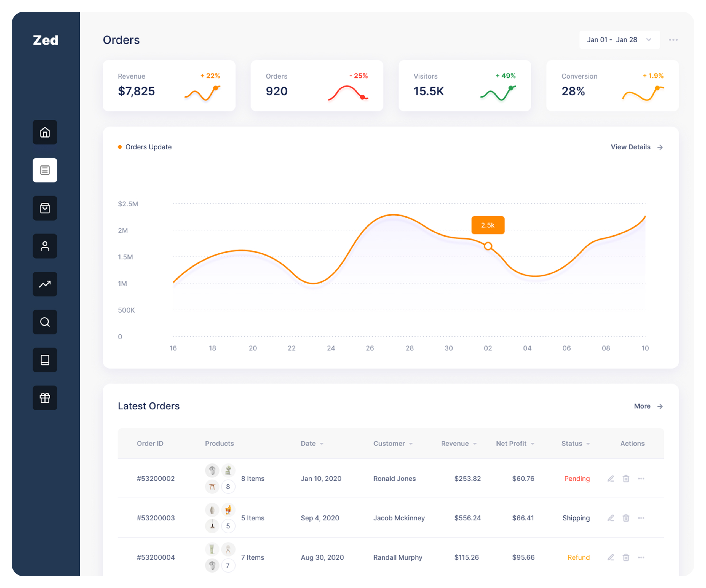
Task: Open the trending analytics sidebar icon
Action: point(45,284)
